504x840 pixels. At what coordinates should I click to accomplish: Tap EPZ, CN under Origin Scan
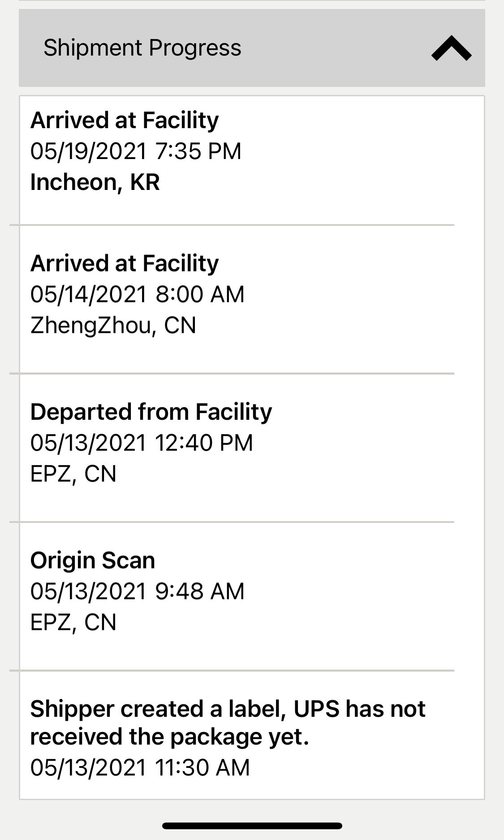(x=73, y=622)
